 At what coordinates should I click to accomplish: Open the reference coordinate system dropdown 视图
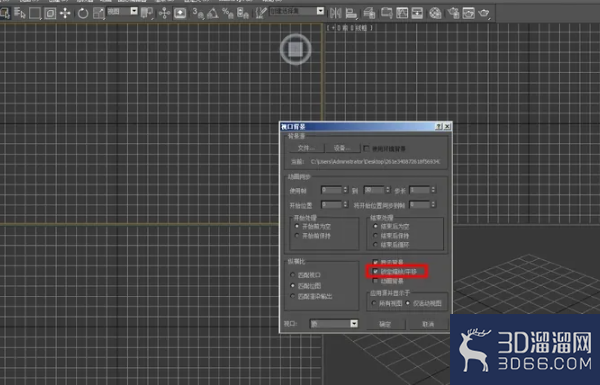click(x=122, y=11)
